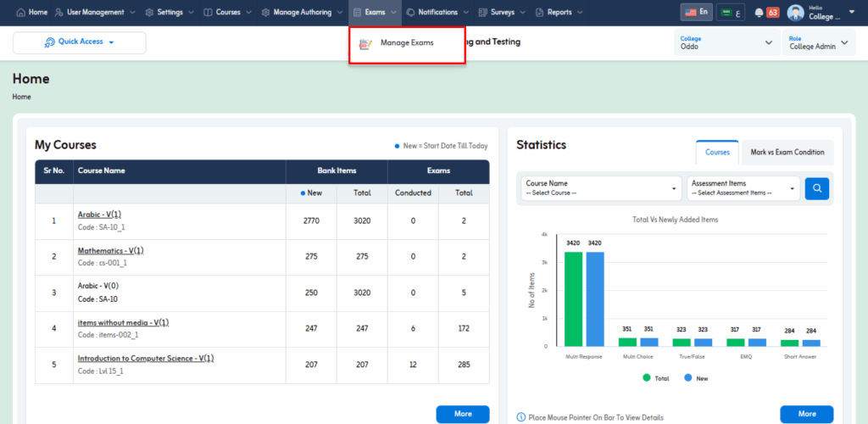
Task: Expand the Quick Access dropdown
Action: pos(80,42)
